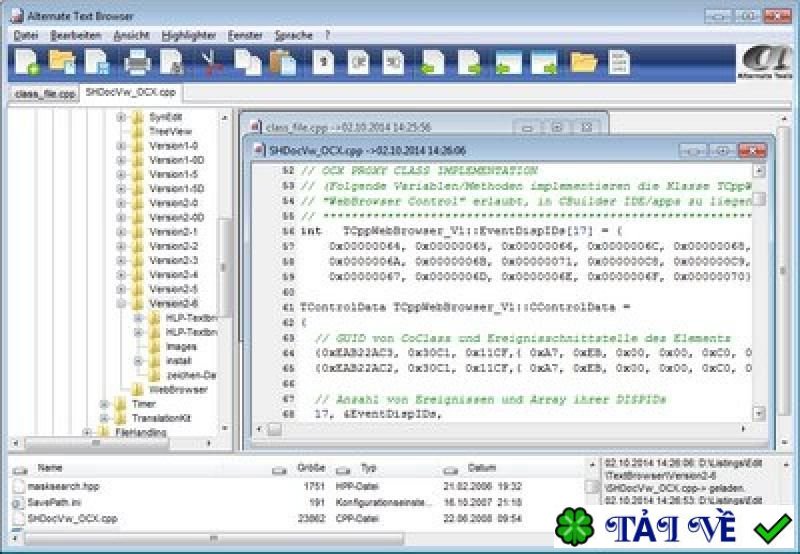Click code line 56 EventDispIDs declaration
800x554 pixels.
(x=461, y=232)
